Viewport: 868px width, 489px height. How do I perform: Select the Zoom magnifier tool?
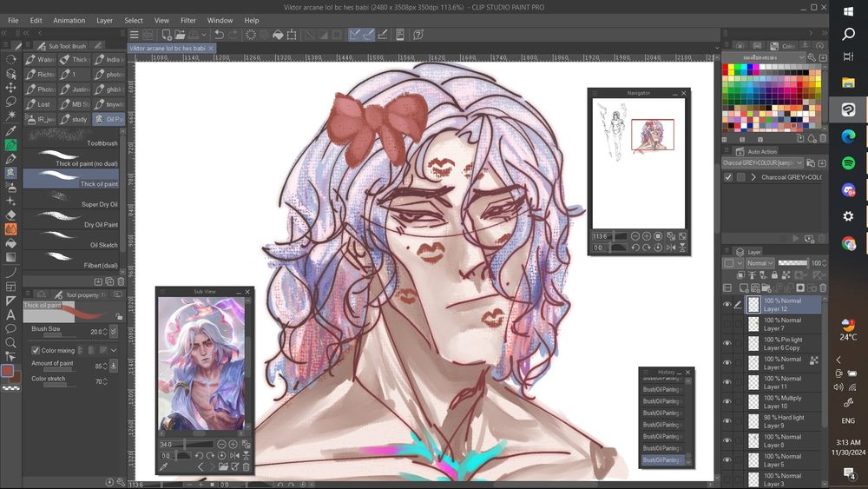[x=10, y=343]
